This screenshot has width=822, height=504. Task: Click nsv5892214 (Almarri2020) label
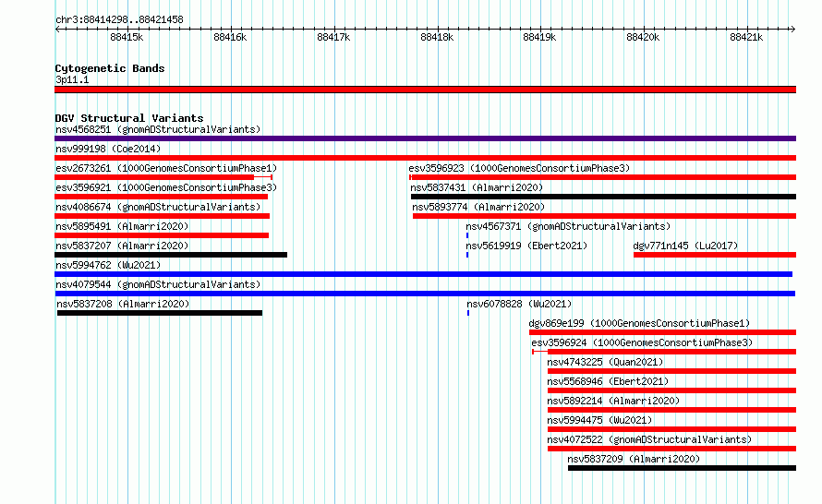(613, 401)
